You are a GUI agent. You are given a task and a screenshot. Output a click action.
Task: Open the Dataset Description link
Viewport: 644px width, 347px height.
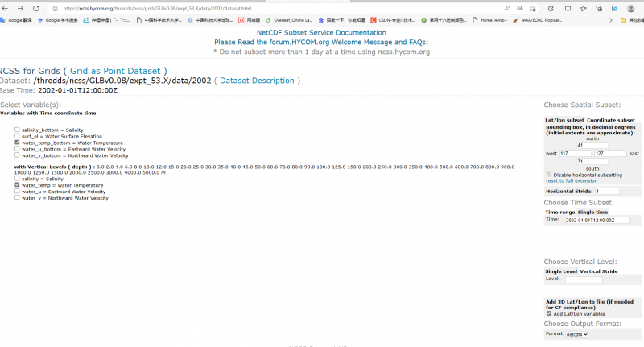click(257, 81)
